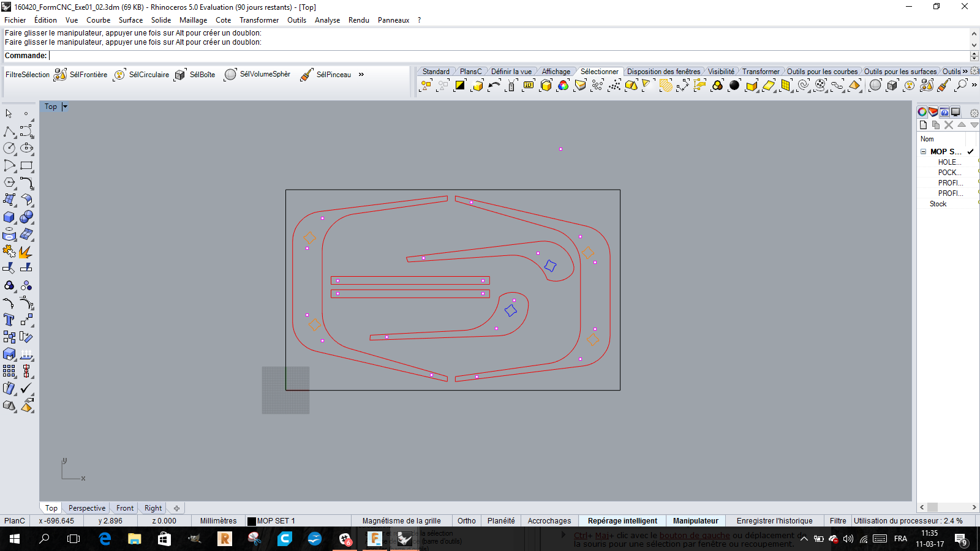Viewport: 980px width, 551px height.
Task: Collapse the MOP S... tree node
Action: pyautogui.click(x=924, y=151)
